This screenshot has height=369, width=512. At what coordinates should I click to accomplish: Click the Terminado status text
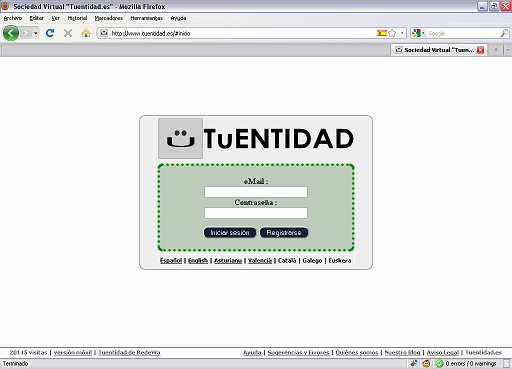pos(15,363)
